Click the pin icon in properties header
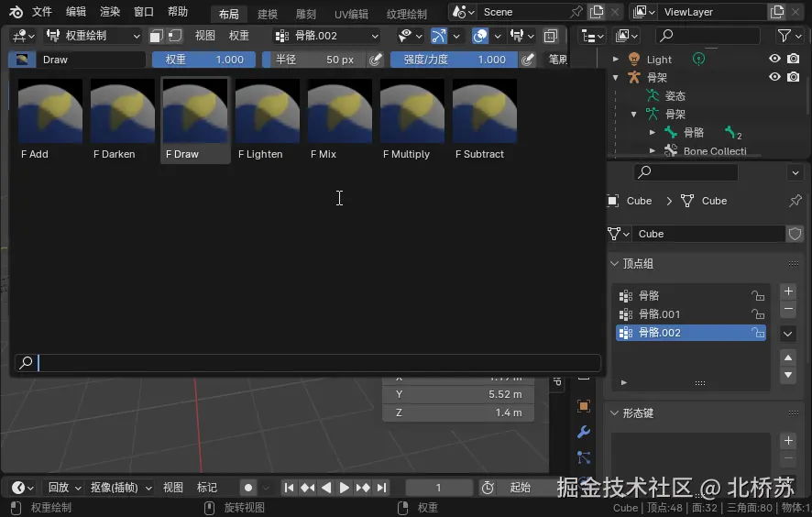The height and width of the screenshot is (517, 812). (795, 201)
